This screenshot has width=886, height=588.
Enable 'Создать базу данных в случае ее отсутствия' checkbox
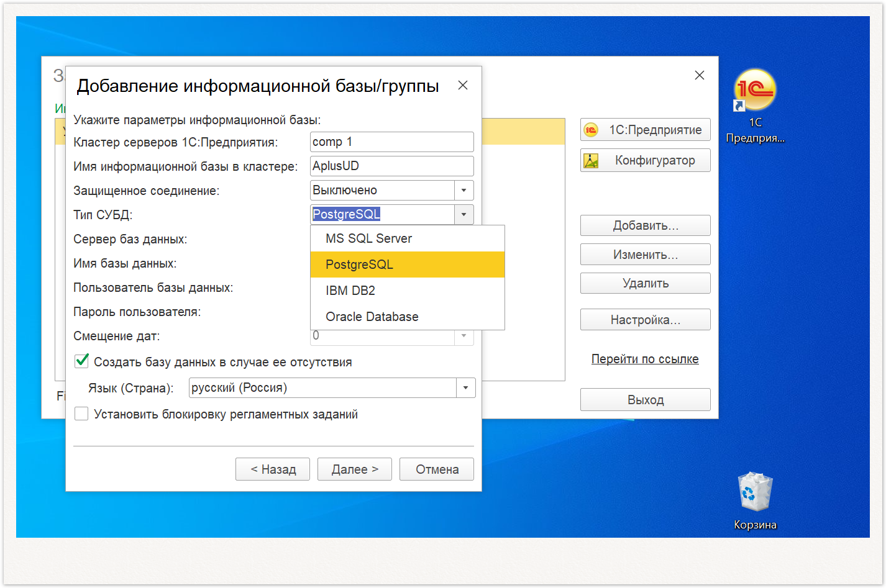click(81, 361)
